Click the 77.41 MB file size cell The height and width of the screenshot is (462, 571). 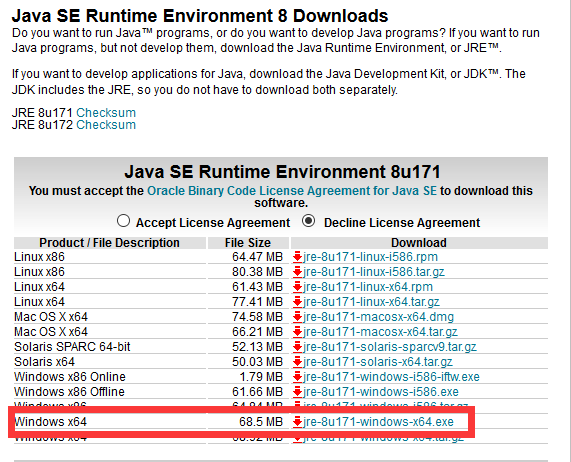coord(257,302)
